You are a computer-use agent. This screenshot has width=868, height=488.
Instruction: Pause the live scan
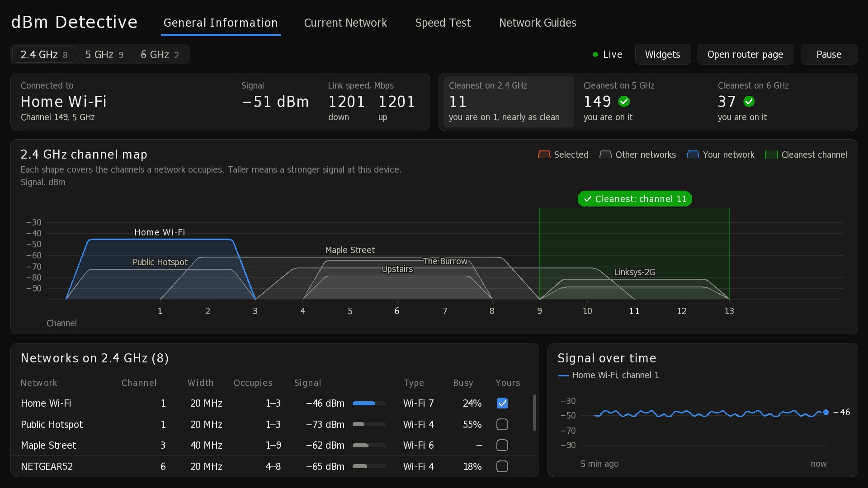pos(829,54)
